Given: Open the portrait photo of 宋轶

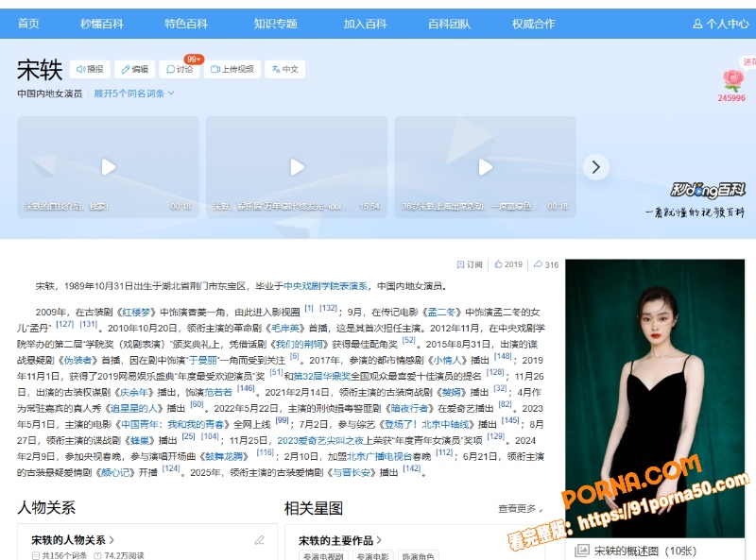Looking at the screenshot, I should (655, 399).
